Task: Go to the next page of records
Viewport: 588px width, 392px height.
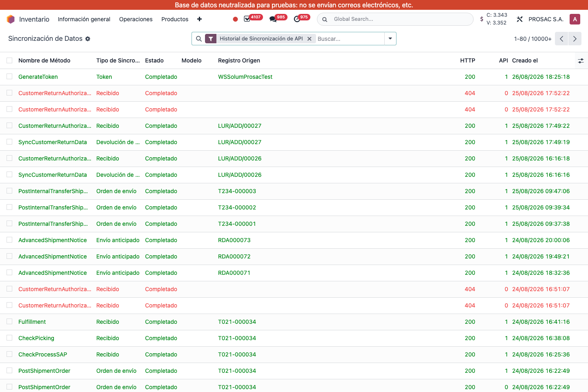Action: click(x=575, y=39)
